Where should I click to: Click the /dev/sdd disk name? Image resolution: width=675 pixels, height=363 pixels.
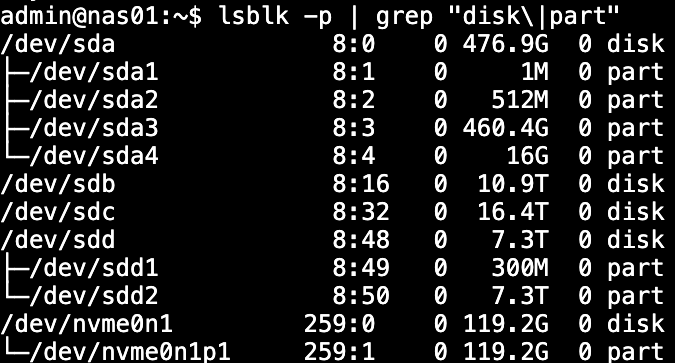pyautogui.click(x=58, y=240)
